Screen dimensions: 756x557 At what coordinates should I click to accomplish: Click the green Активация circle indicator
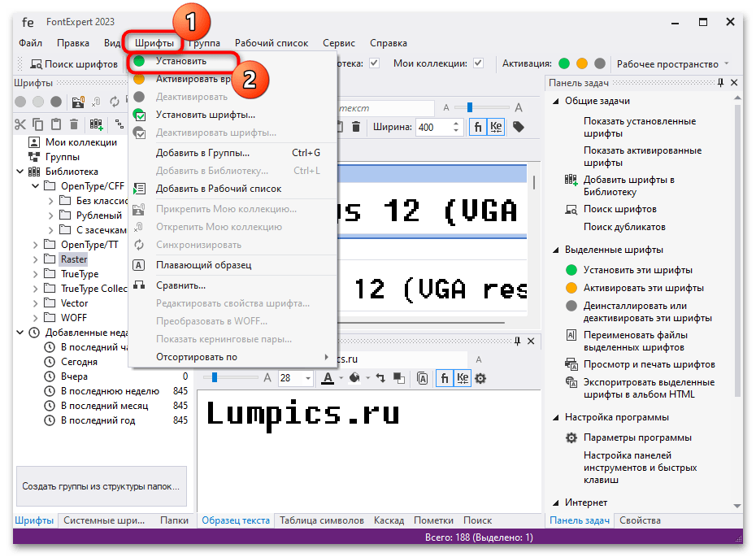(563, 63)
